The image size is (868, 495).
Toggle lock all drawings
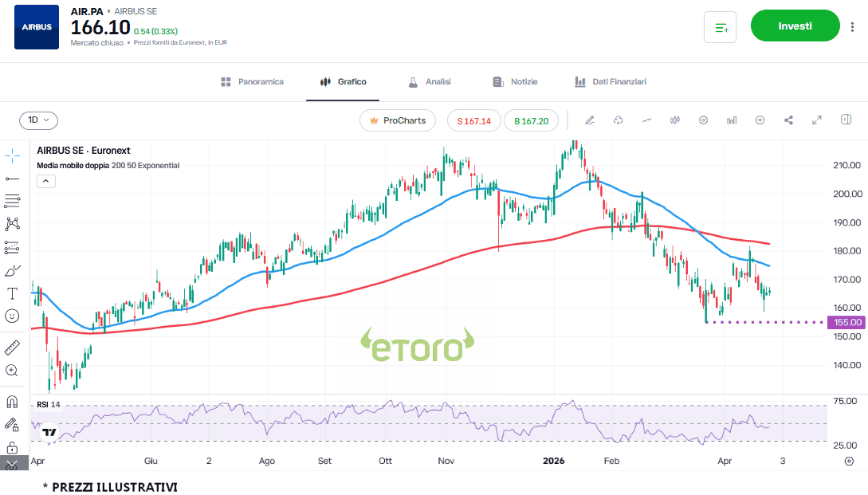[x=13, y=447]
